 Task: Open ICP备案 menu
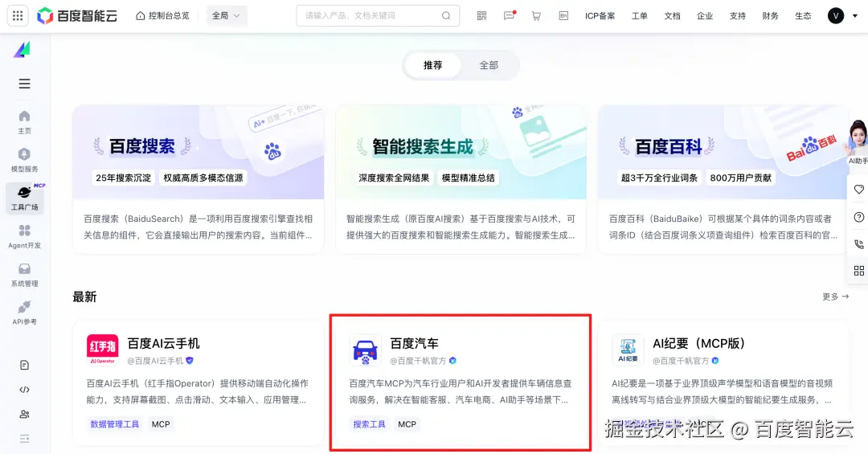coord(600,16)
